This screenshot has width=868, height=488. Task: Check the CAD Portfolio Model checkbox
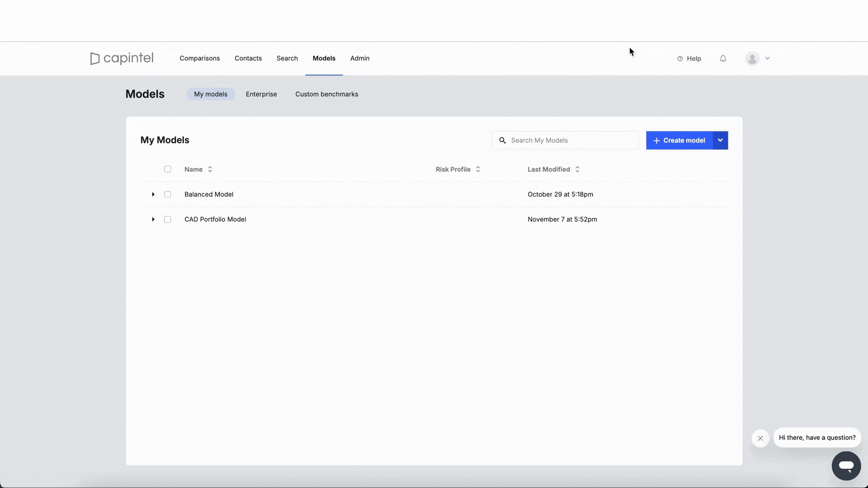pyautogui.click(x=167, y=220)
